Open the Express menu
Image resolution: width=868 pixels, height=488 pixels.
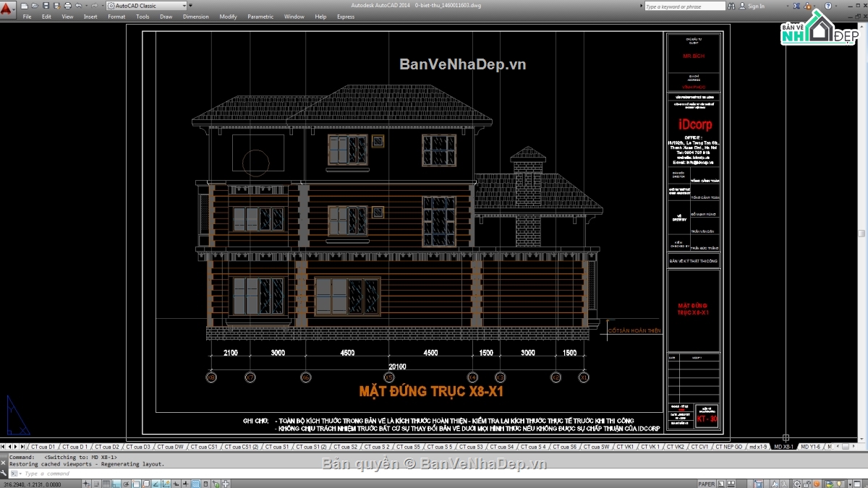click(x=346, y=17)
